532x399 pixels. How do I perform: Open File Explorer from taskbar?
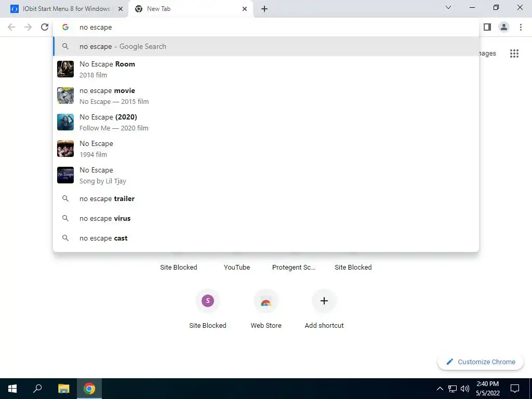63,389
